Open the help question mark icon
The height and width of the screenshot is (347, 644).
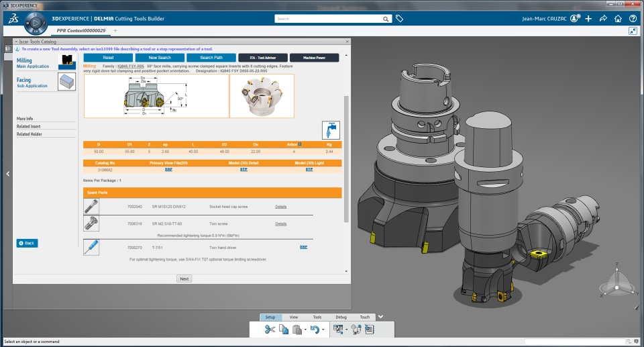(x=633, y=19)
